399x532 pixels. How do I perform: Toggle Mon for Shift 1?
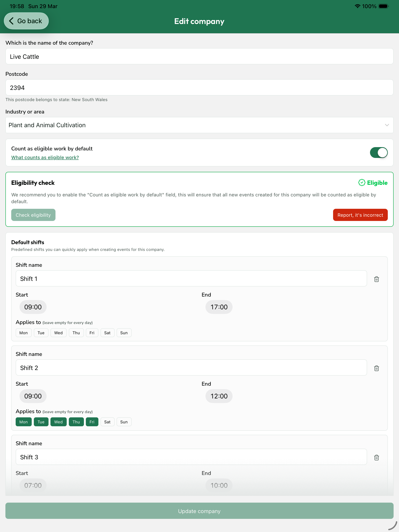point(24,333)
